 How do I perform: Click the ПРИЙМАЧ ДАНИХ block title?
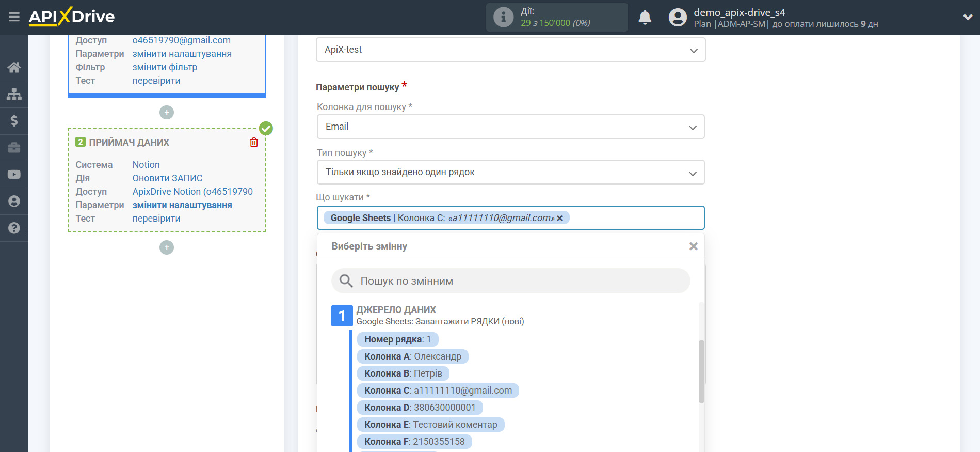[x=129, y=143]
